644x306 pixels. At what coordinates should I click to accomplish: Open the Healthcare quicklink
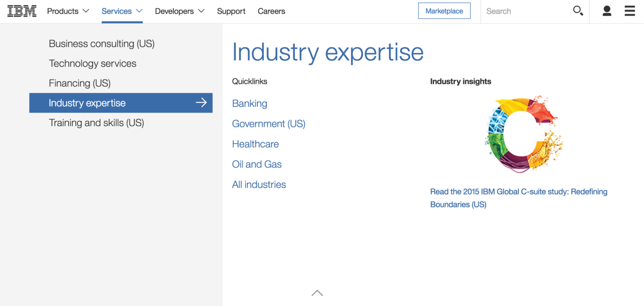click(x=255, y=144)
